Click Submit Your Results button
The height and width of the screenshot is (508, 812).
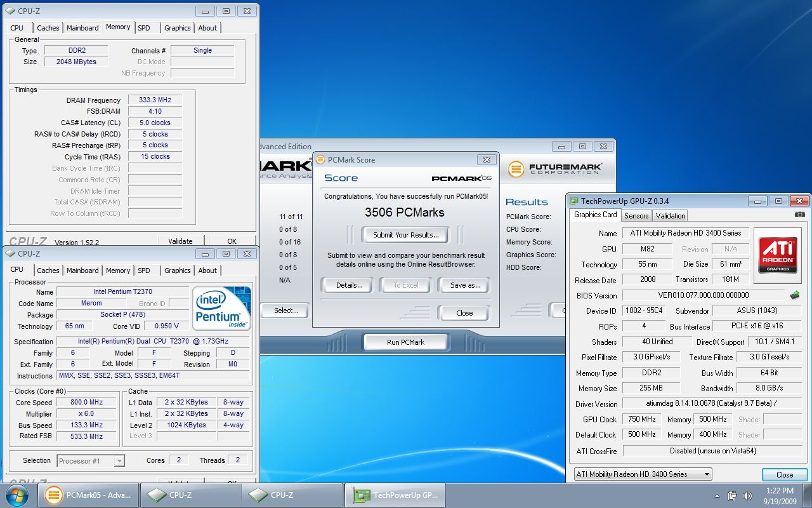click(406, 235)
